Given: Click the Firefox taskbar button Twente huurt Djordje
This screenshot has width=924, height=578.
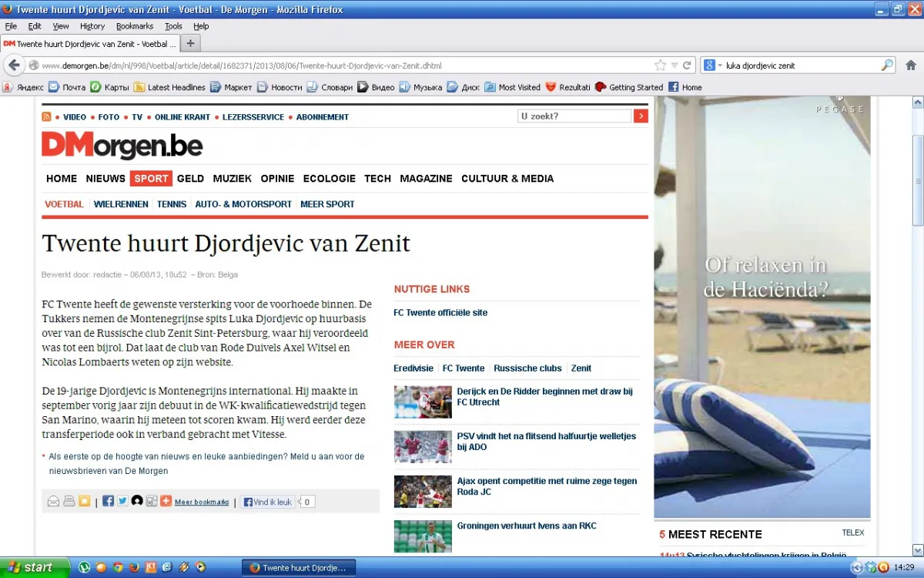Looking at the screenshot, I should click(x=299, y=568).
